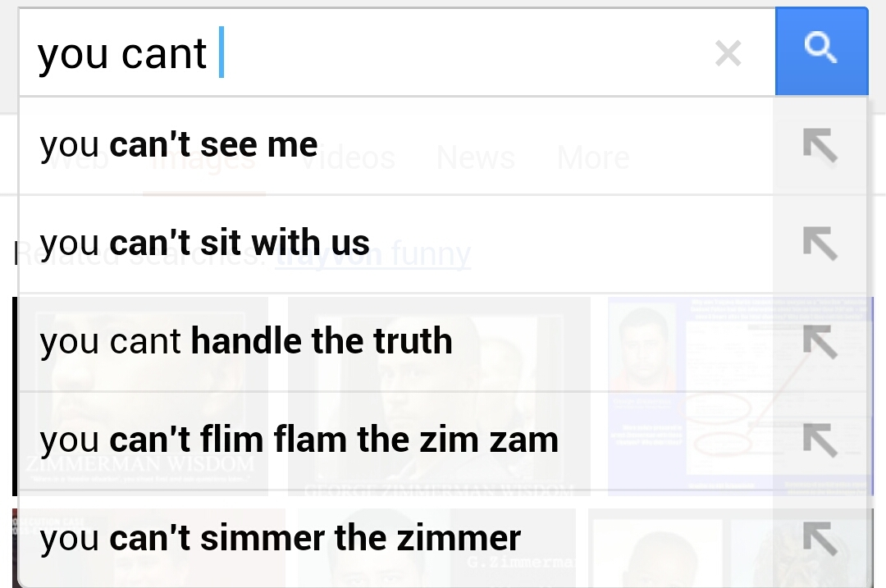Choose 'you can't sit with us' suggestion
Viewport: 886px width, 588px height.
click(x=205, y=244)
